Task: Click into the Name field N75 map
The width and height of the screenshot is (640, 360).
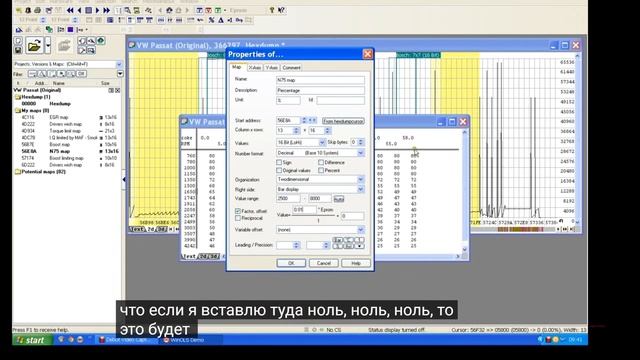Action: point(320,80)
